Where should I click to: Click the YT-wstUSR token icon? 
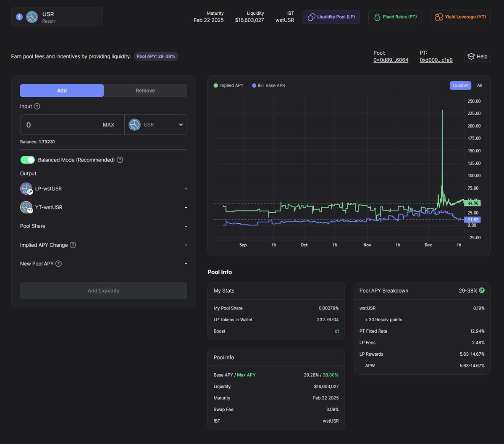click(26, 207)
